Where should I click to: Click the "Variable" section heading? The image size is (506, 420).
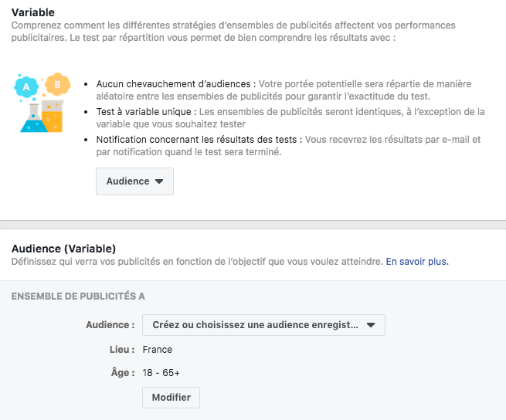32,12
